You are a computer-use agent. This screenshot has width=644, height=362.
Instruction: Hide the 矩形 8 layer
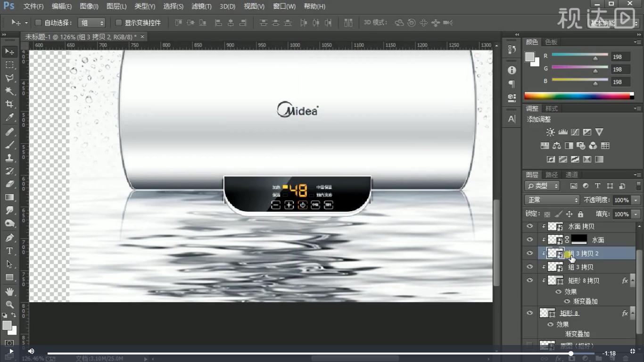[530, 313]
